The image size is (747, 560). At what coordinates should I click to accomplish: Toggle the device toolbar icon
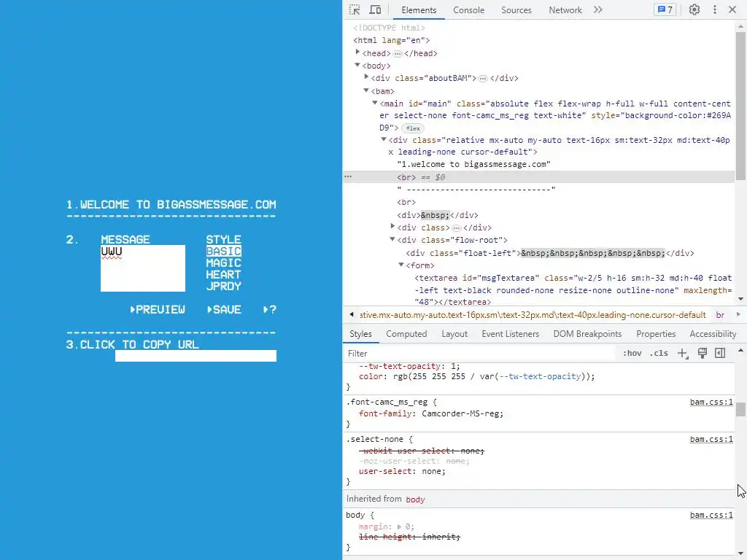point(376,9)
